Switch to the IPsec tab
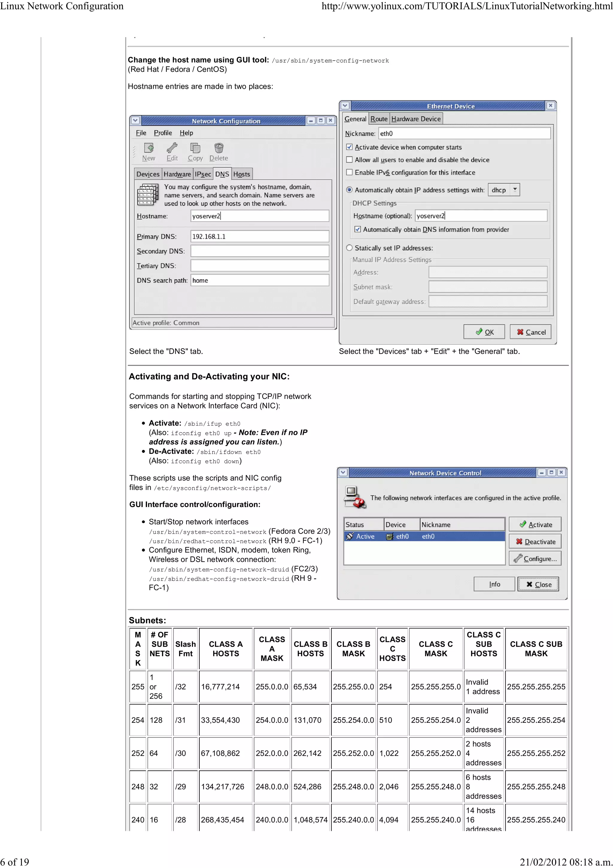 (203, 174)
